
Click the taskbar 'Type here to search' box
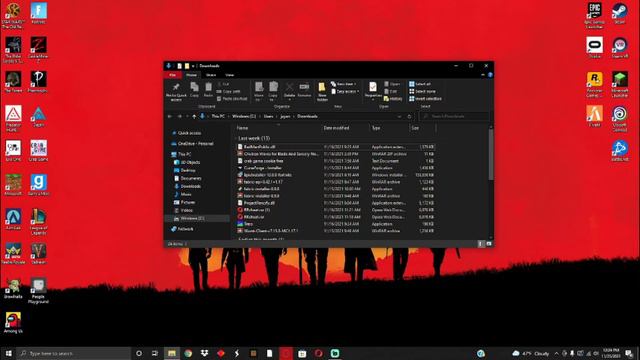point(74,353)
